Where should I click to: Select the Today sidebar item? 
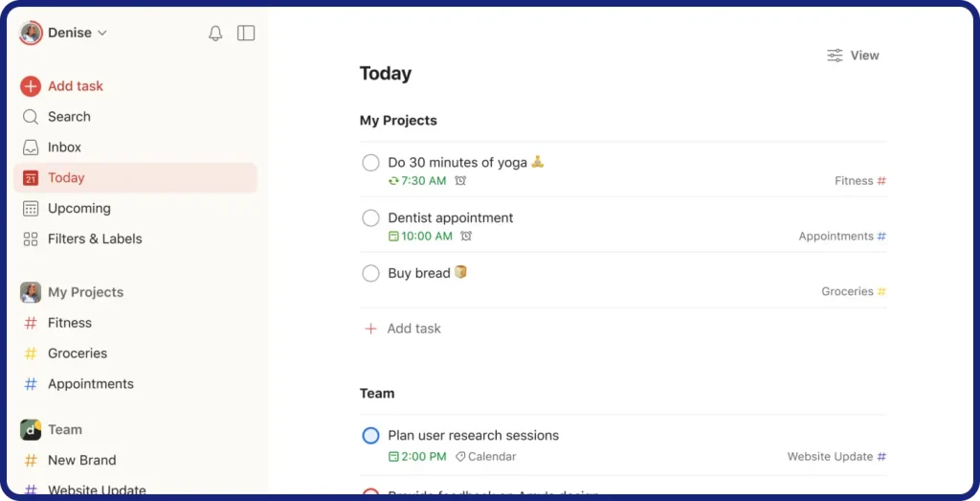click(x=135, y=178)
